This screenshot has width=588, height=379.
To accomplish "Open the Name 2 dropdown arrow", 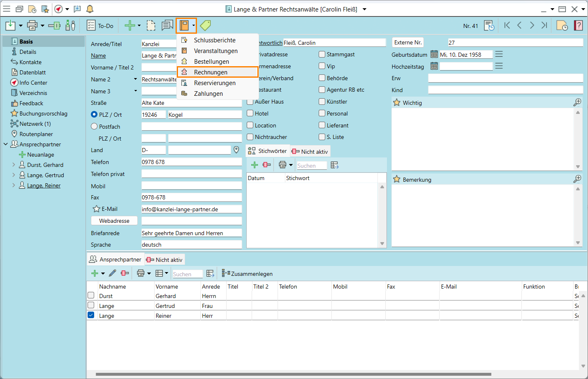I will (135, 79).
